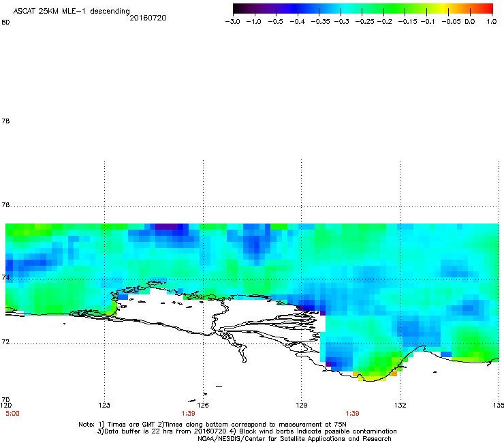Viewport: 504px width, 443px height.
Task: Click the -0.25 color scale label
Action: click(x=364, y=22)
